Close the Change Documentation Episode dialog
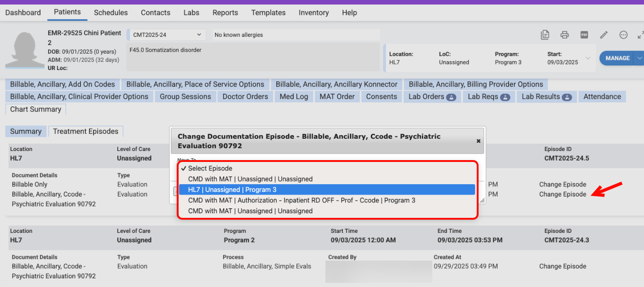 [478, 141]
